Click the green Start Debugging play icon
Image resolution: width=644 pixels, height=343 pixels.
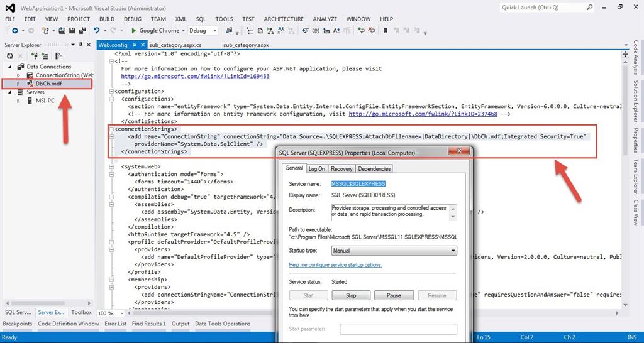pos(134,30)
